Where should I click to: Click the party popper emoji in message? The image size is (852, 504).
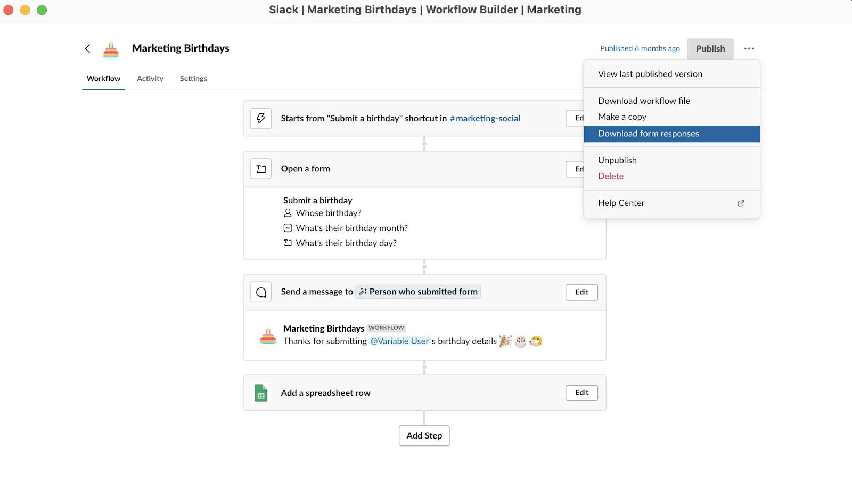(x=505, y=341)
